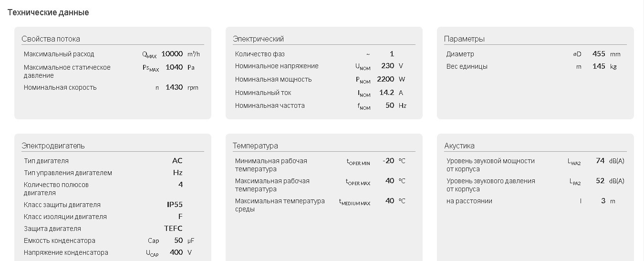Click the 'Номинальная частота' label
Image resolution: width=644 pixels, height=261 pixels.
(270, 106)
